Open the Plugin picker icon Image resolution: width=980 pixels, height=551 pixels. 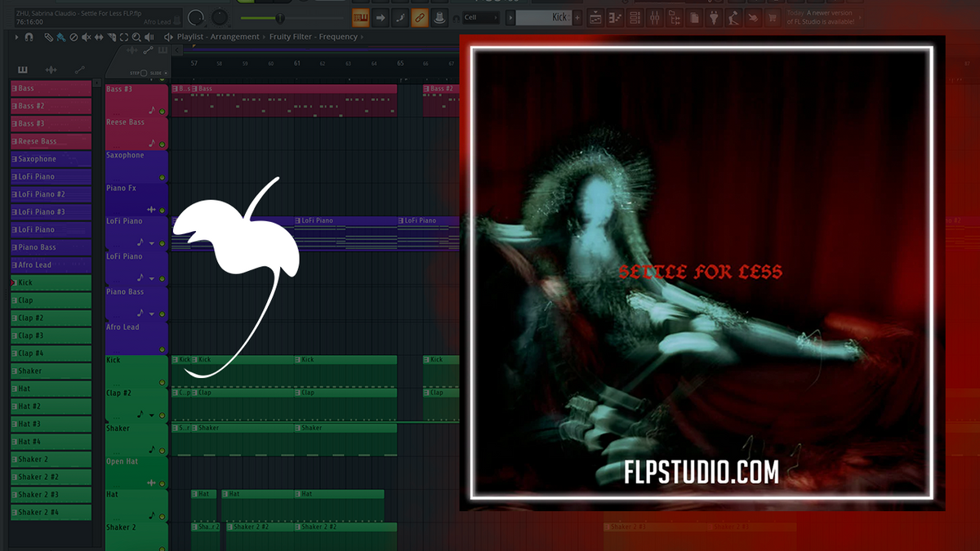[712, 16]
